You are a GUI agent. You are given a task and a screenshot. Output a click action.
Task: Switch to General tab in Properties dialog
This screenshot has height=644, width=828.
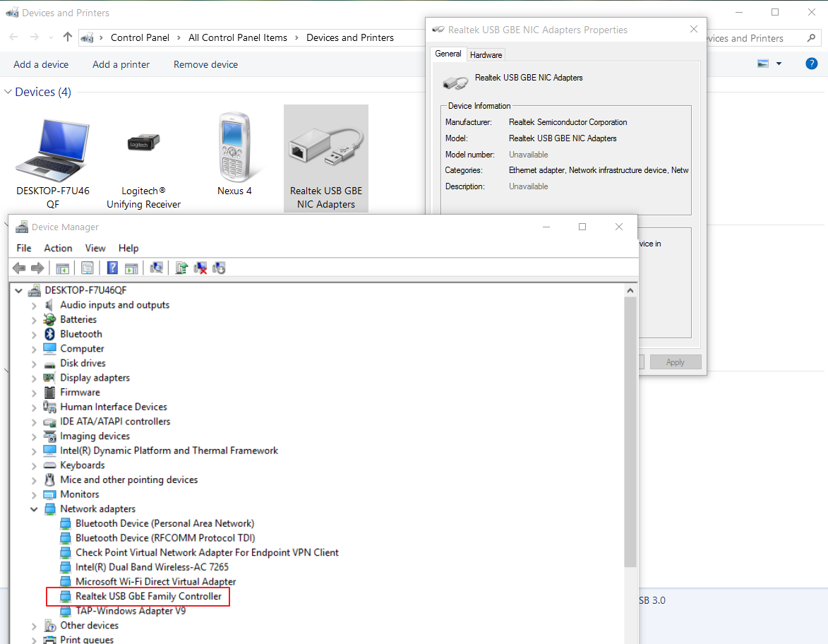(448, 54)
